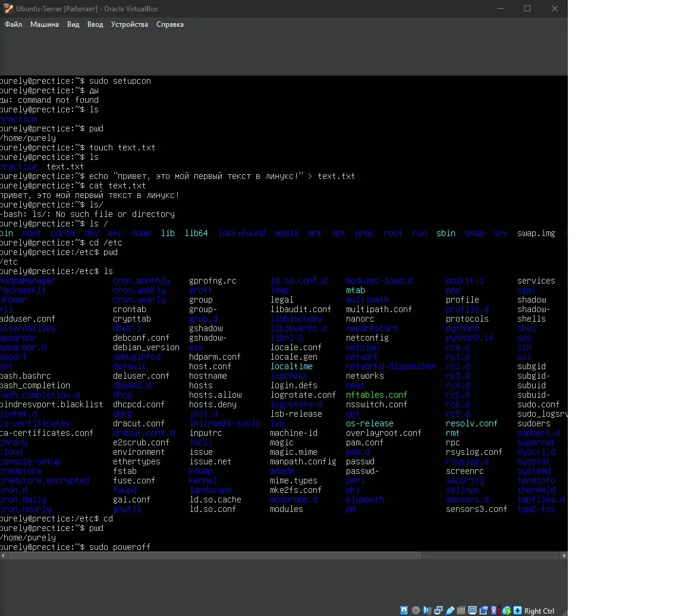
Task: Close the Ubuntu-Server VirtualBox window
Action: coord(554,9)
